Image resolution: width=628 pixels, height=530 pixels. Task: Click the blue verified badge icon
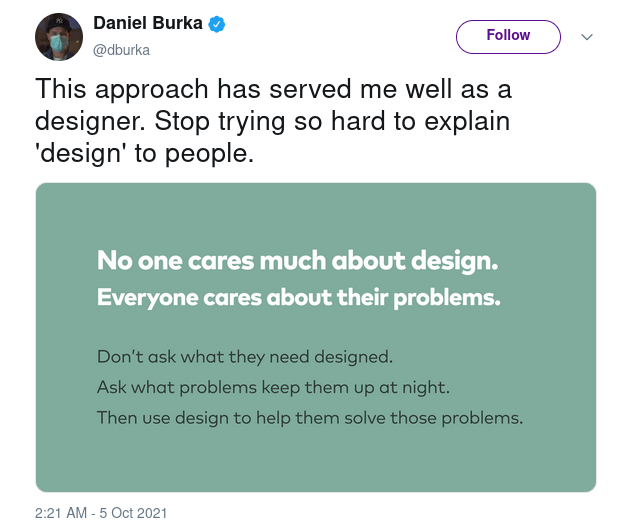[216, 24]
